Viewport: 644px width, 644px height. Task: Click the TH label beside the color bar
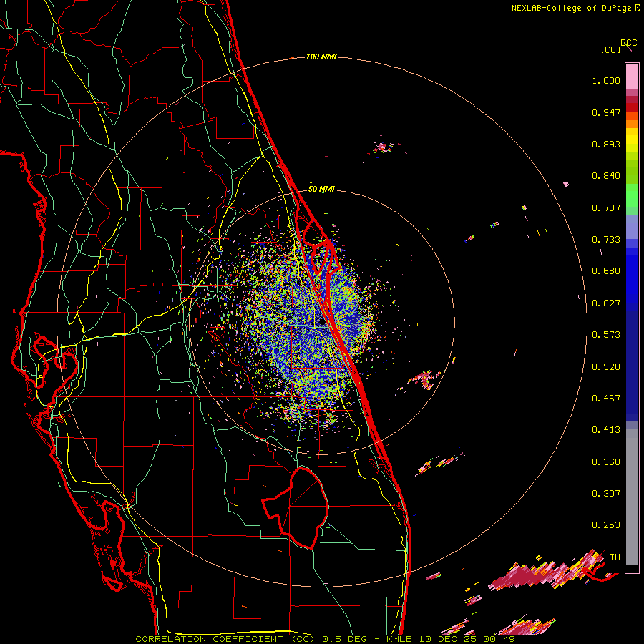point(615,557)
